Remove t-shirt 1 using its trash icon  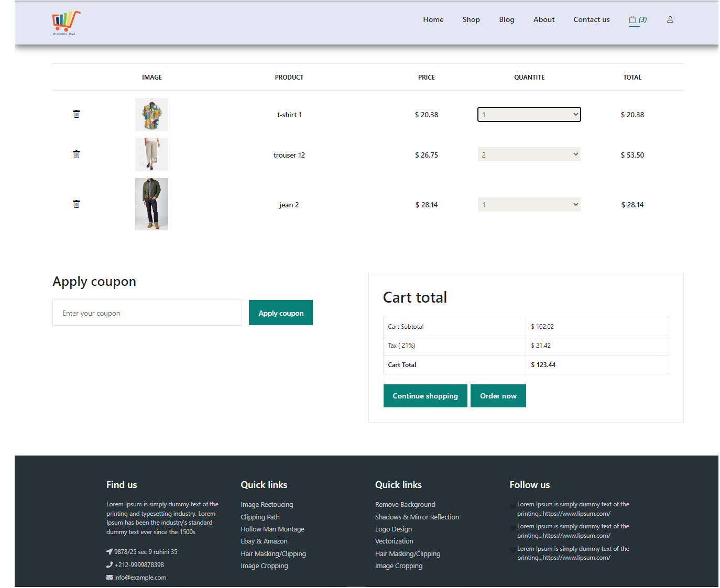coord(77,114)
